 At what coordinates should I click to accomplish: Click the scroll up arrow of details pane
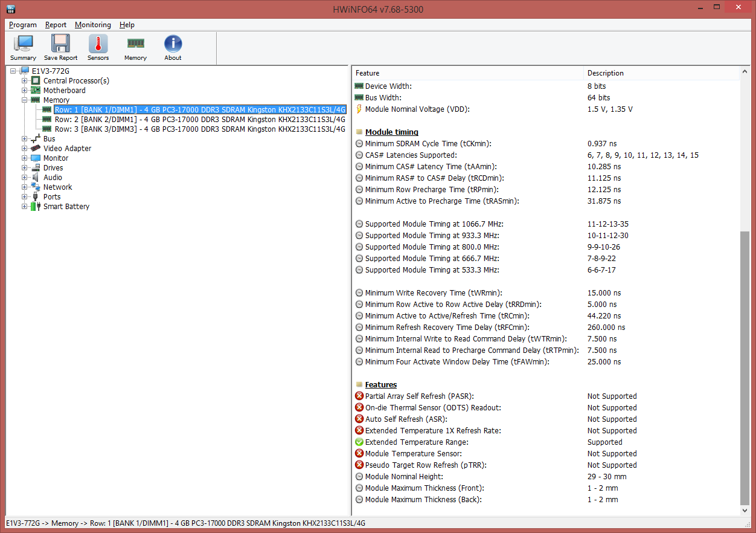[745, 72]
